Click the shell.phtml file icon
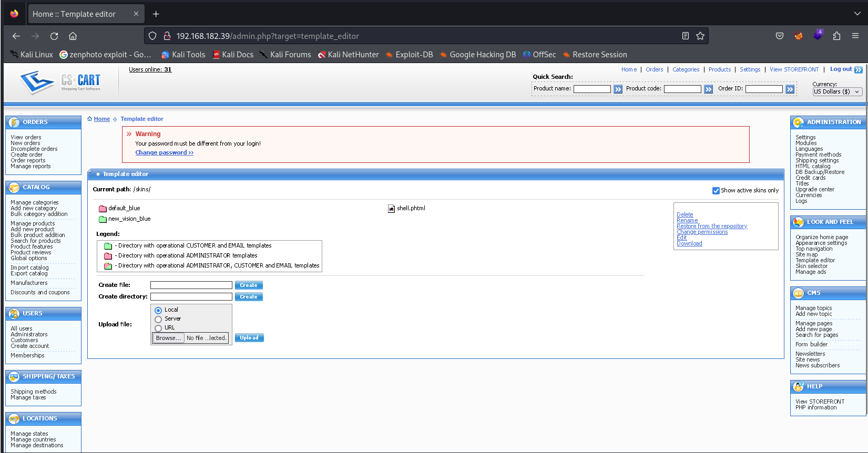868x453 pixels. pos(391,209)
